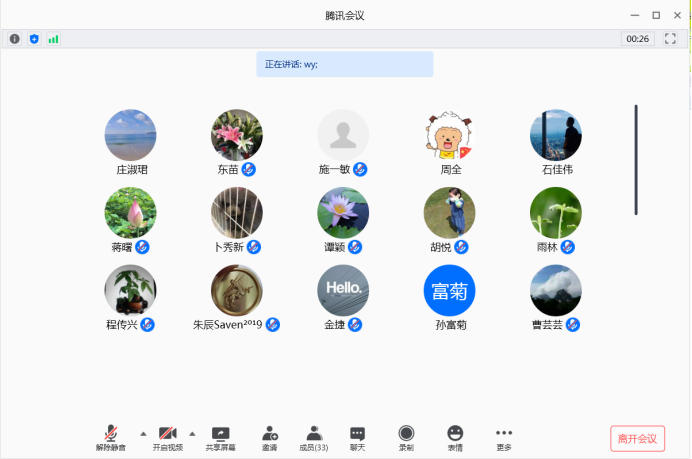The image size is (692, 459).
Task: Select the Hello avatar of 金捷
Action: click(343, 290)
